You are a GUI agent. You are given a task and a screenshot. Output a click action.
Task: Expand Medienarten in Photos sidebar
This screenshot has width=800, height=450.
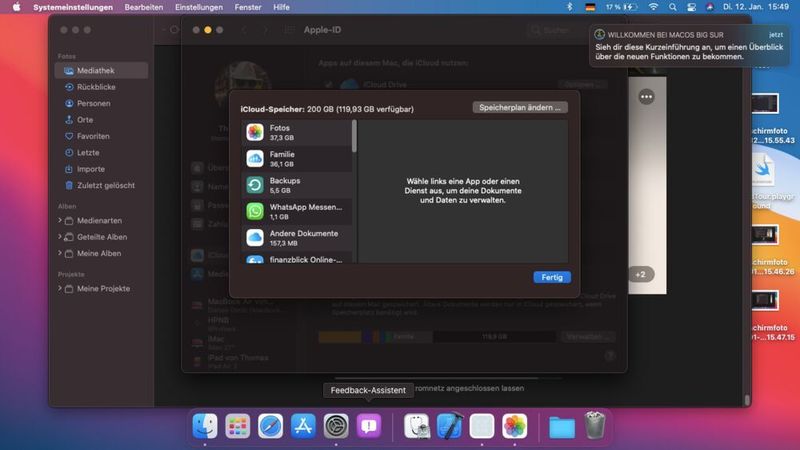point(60,220)
